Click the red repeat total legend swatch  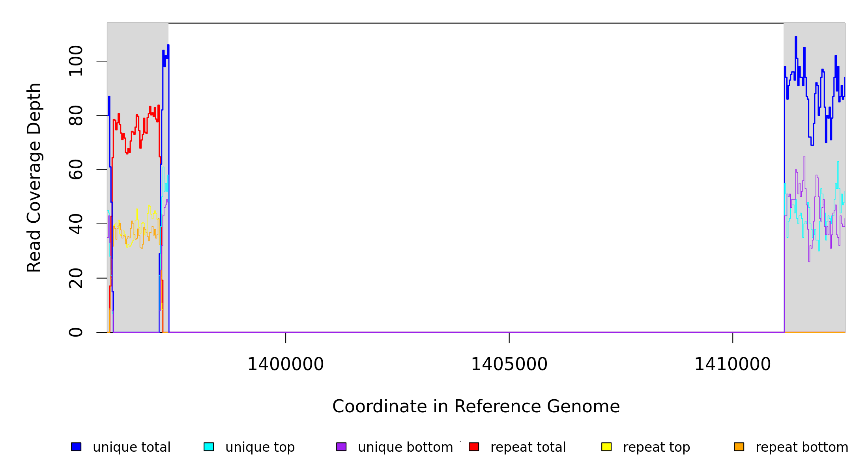click(474, 447)
